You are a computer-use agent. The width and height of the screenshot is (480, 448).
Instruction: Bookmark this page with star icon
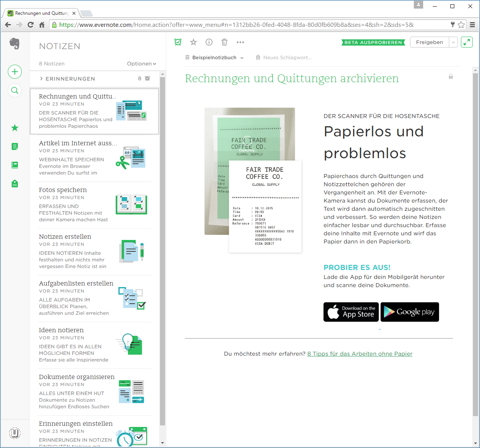(x=461, y=25)
